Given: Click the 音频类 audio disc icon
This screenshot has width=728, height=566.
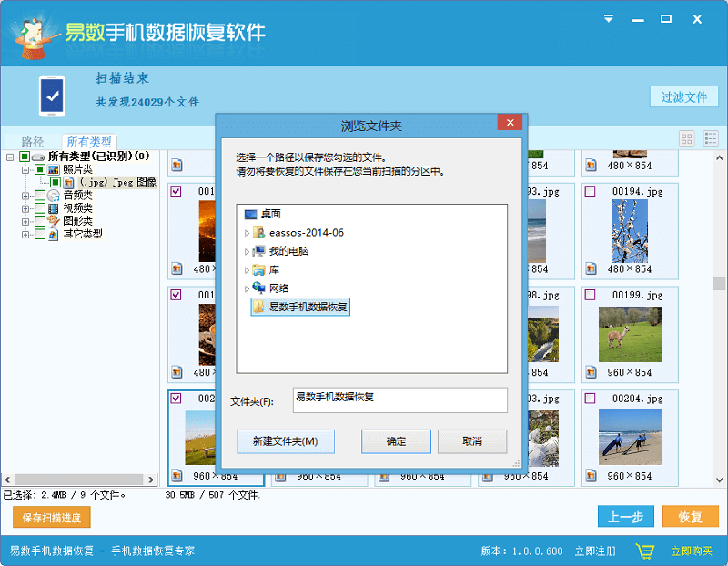Looking at the screenshot, I should (54, 196).
